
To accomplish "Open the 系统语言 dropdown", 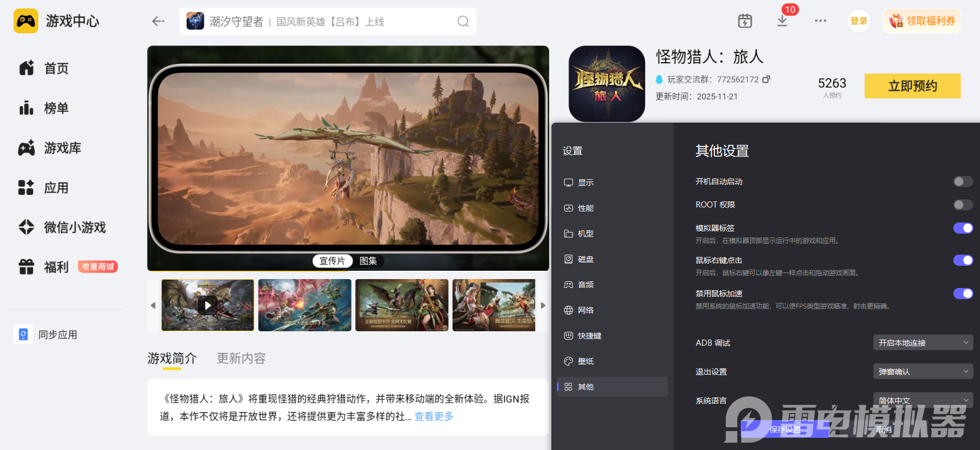I will click(923, 400).
